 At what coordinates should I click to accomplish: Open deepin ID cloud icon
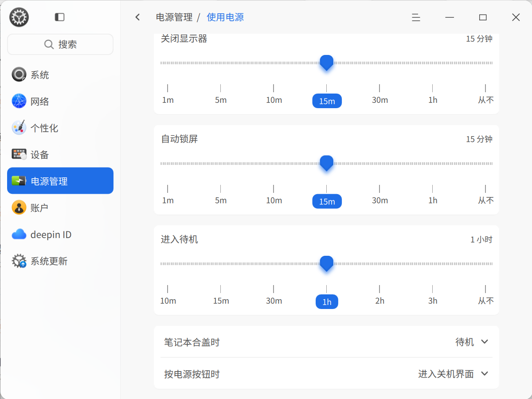pos(19,234)
